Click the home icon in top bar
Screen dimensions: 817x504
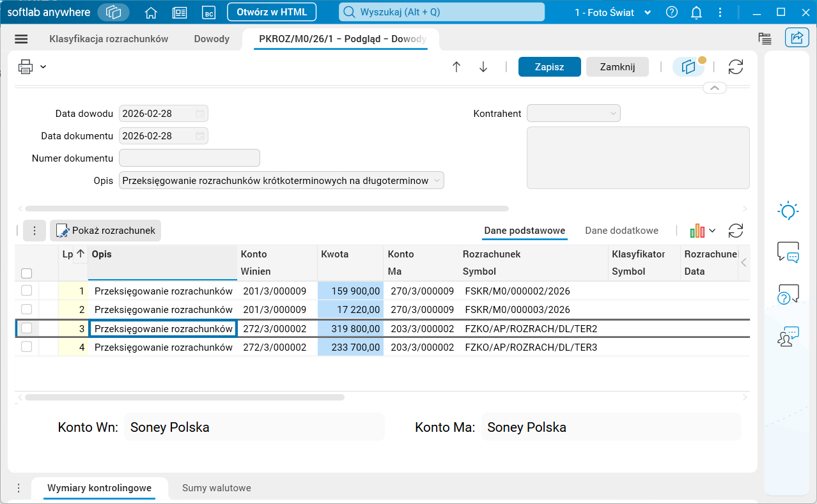coord(151,12)
